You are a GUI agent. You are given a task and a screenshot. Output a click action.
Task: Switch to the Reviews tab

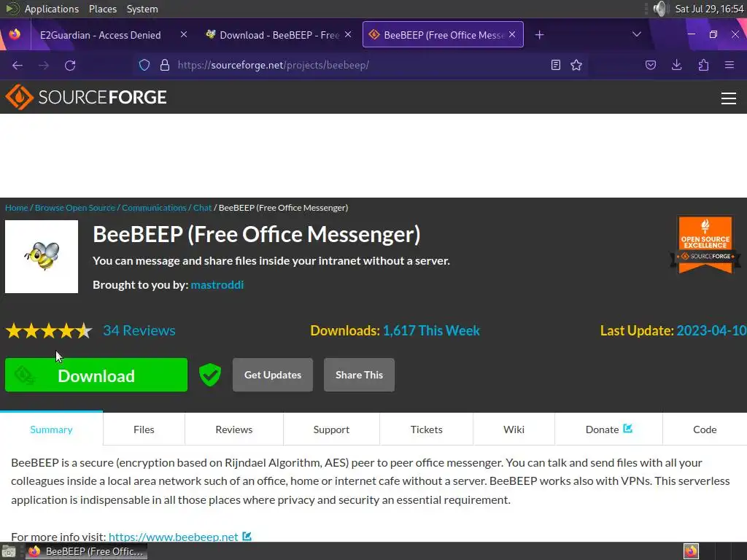click(234, 429)
